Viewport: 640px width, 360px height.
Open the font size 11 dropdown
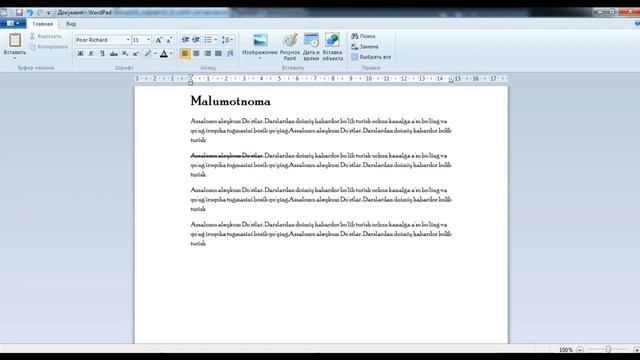pos(148,40)
